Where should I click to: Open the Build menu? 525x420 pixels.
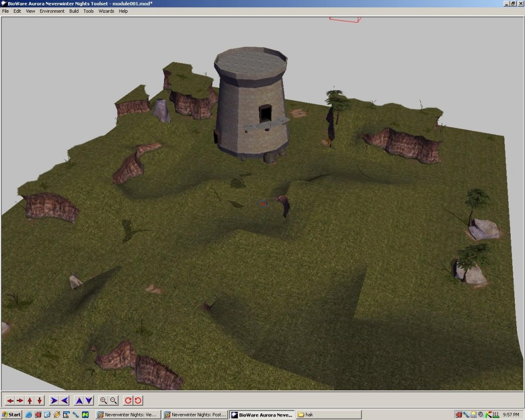pos(74,11)
